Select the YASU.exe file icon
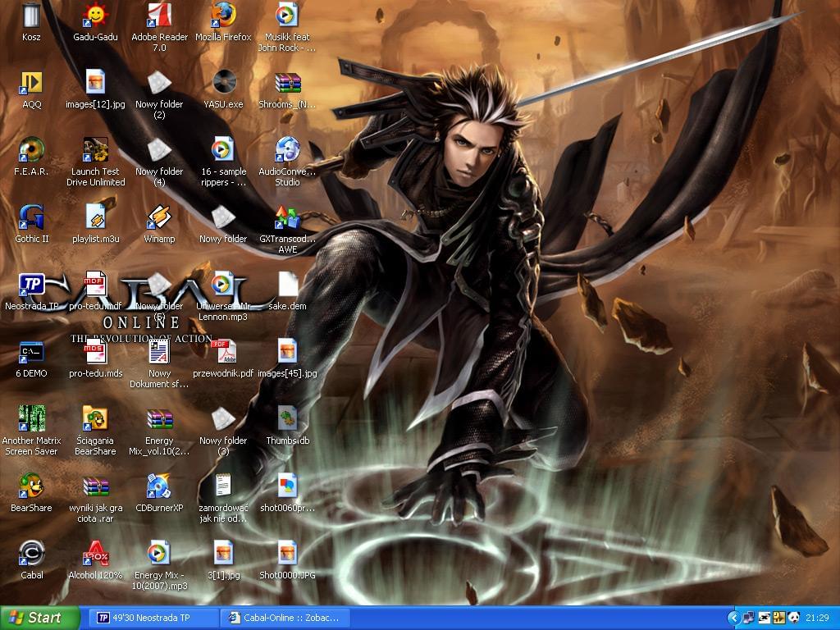840x630 pixels. tap(223, 83)
